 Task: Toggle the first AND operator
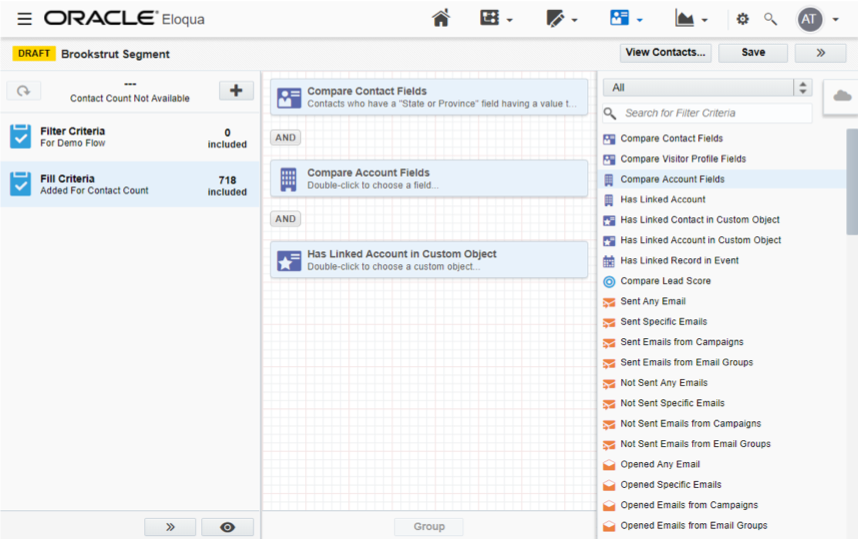click(285, 138)
